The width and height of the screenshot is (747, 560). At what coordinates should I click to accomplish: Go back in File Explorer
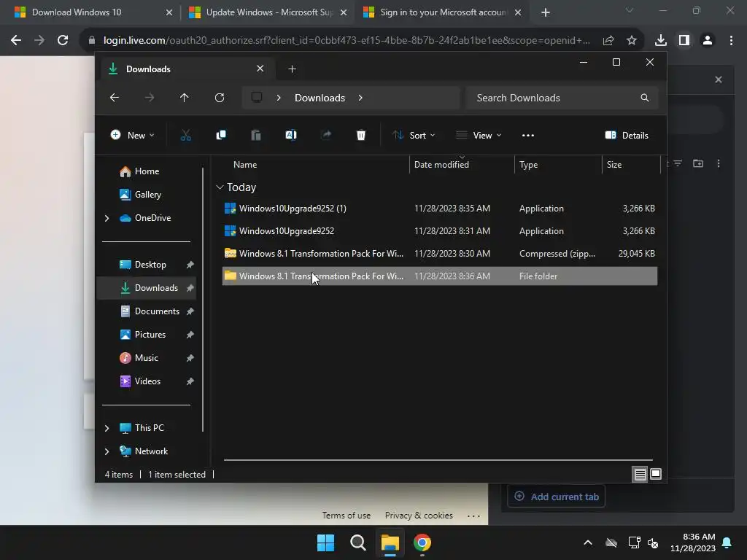[x=115, y=98]
